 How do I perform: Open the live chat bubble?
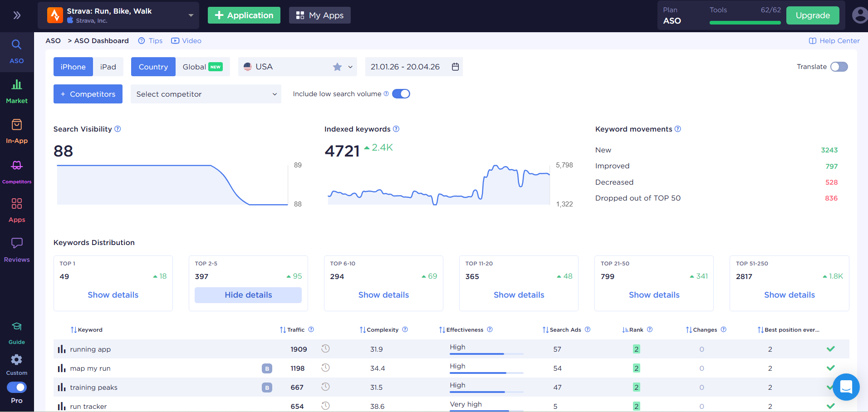pyautogui.click(x=846, y=387)
